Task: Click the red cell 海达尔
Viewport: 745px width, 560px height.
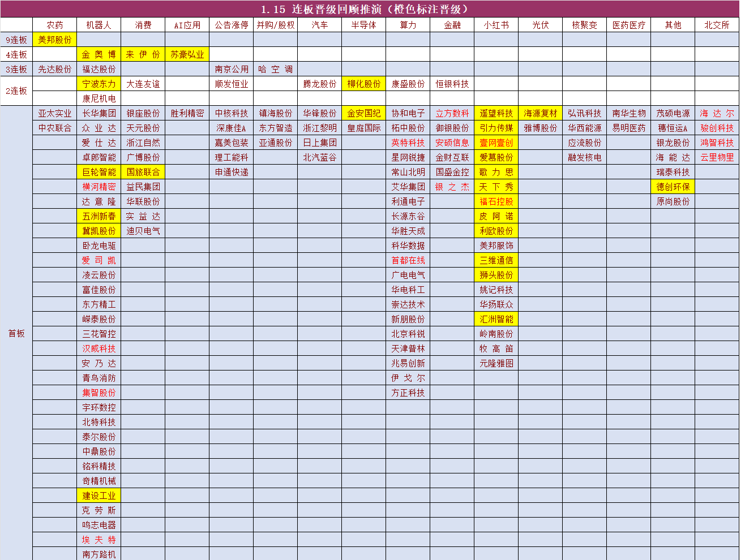Action: coord(717,113)
